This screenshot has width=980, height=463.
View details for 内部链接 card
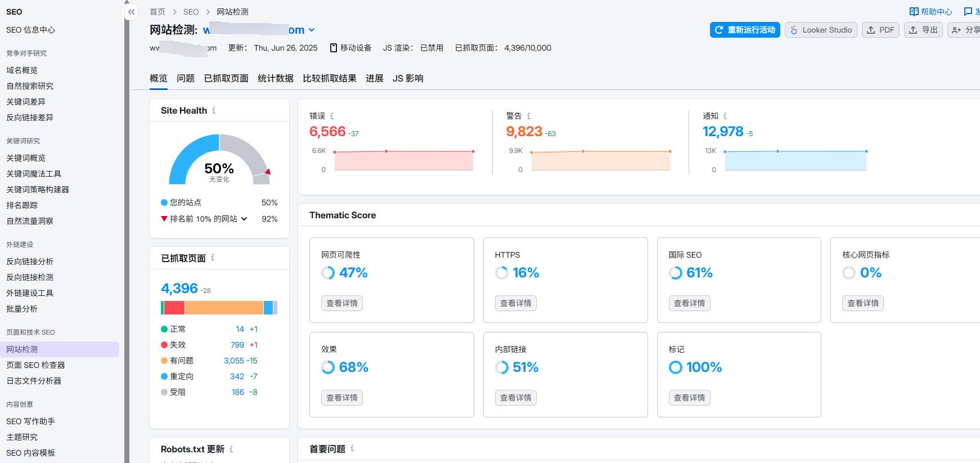click(516, 398)
